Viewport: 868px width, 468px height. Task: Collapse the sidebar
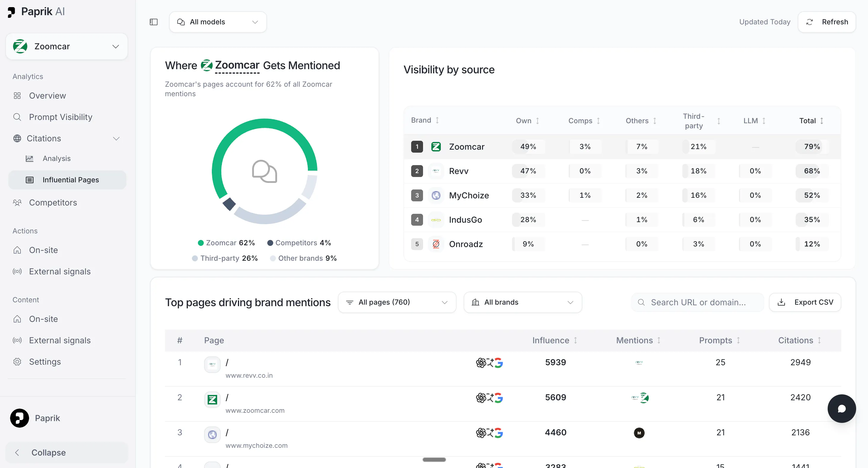[x=67, y=453]
